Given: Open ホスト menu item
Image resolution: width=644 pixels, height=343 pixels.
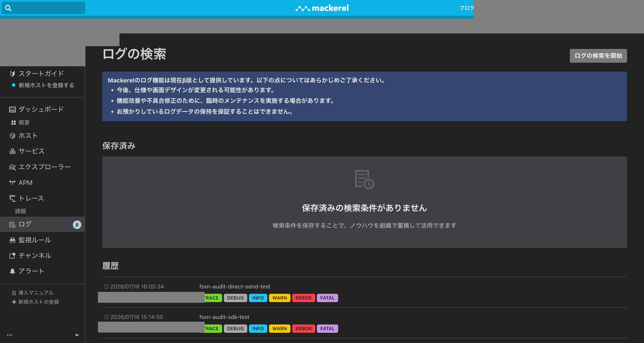Looking at the screenshot, I should click(28, 136).
